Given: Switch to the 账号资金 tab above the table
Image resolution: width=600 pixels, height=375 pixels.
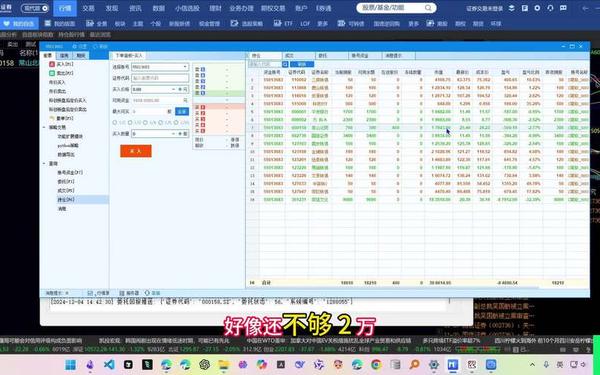Looking at the screenshot, I should 365,55.
